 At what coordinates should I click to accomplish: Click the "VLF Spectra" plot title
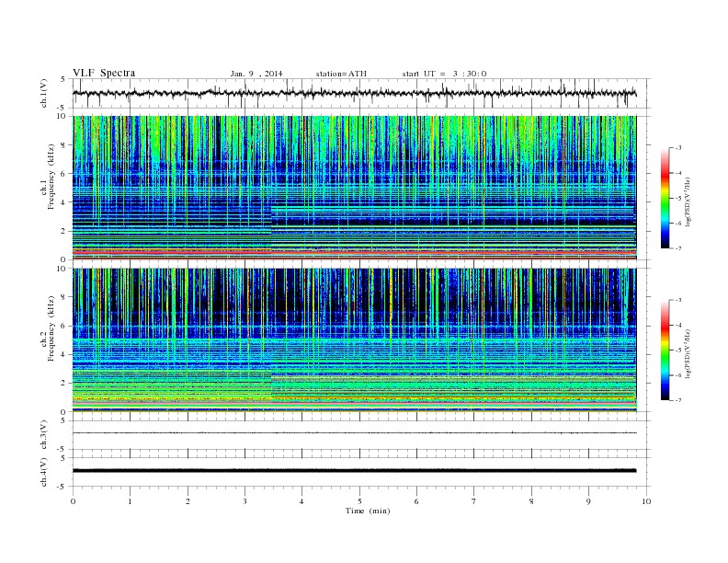(x=104, y=73)
